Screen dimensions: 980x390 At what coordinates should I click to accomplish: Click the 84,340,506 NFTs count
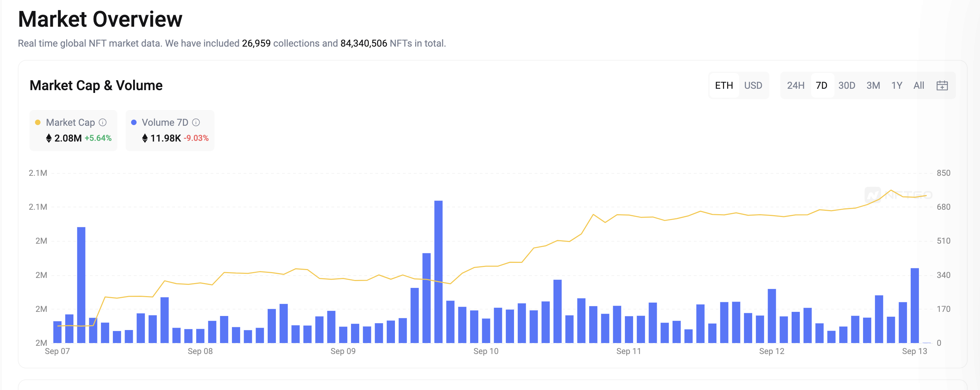(x=363, y=43)
